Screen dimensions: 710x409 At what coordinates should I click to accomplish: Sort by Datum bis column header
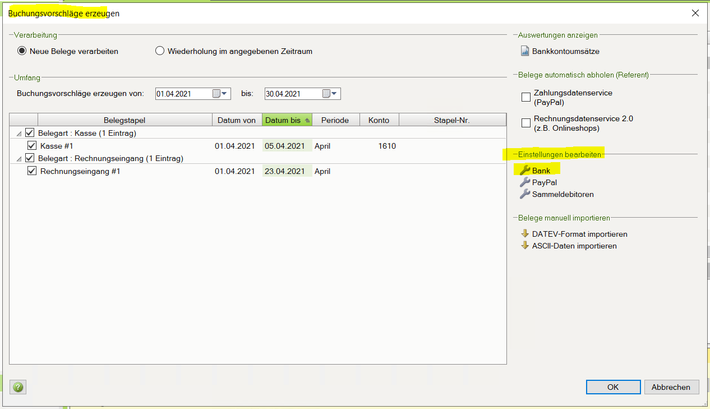point(286,120)
